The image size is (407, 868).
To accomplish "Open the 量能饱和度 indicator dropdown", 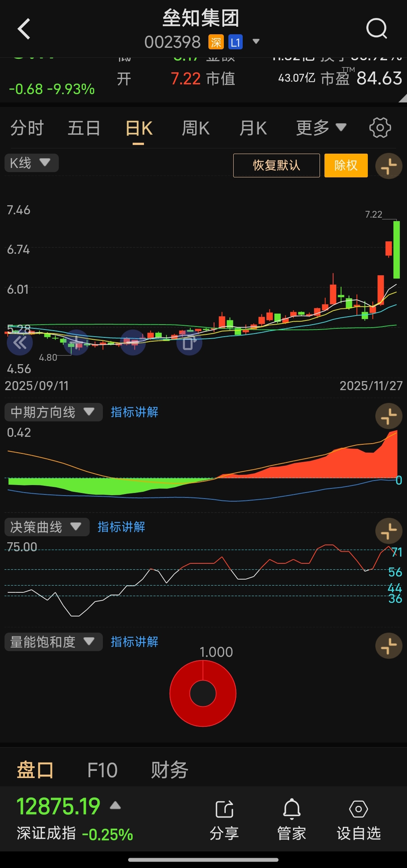I will [x=54, y=642].
